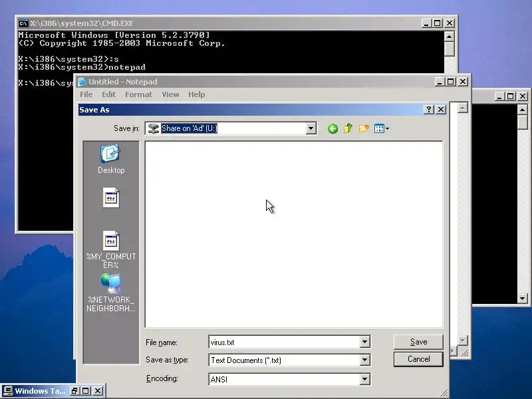Close the background console window on the right
Viewport: 532px width, 399px height.
click(523, 96)
